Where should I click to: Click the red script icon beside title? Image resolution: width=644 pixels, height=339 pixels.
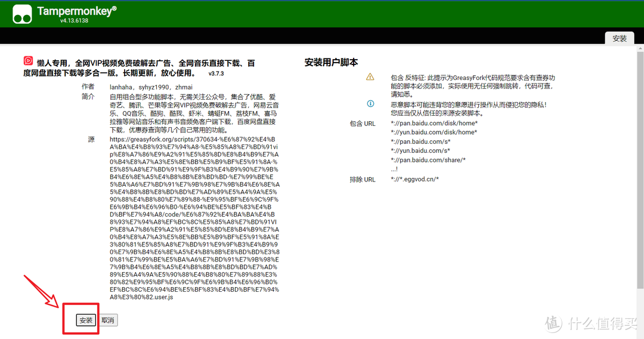[x=28, y=61]
